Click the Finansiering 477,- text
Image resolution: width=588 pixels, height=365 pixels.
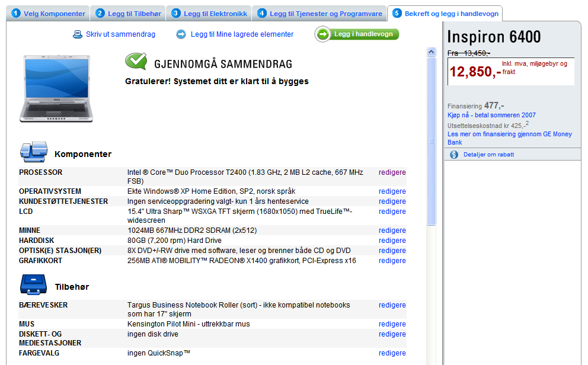[475, 105]
